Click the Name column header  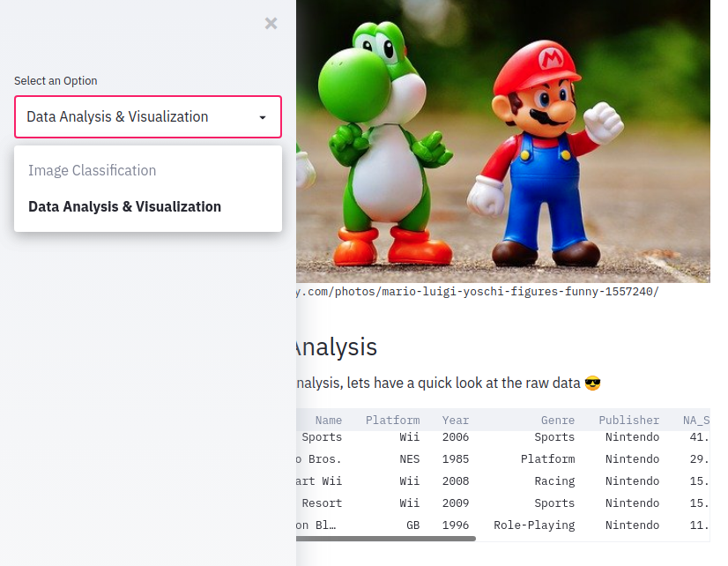(x=328, y=421)
